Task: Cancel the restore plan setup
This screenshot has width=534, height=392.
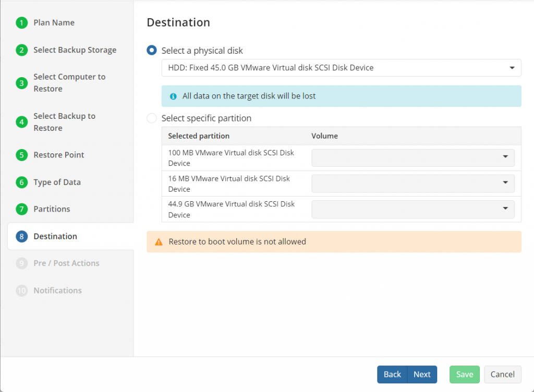Action: pos(502,374)
